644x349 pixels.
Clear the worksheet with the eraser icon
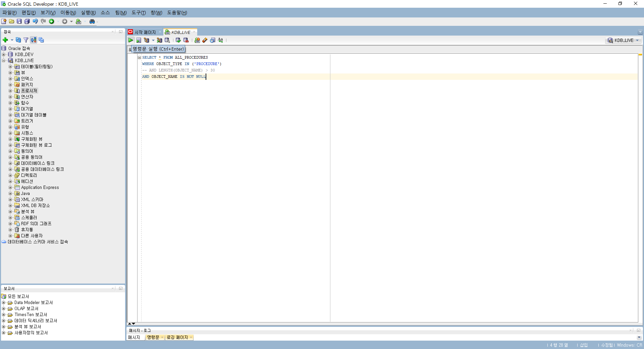205,40
